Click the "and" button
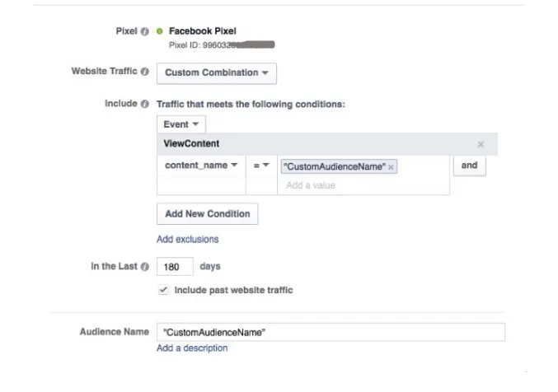Screen dimensions: 558x392 point(469,166)
